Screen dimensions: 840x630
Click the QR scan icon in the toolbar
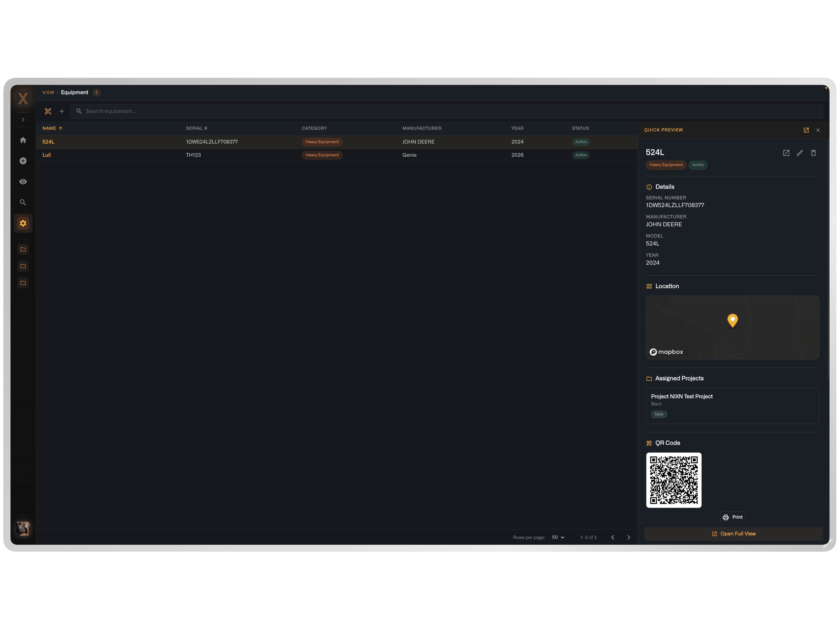coord(48,111)
